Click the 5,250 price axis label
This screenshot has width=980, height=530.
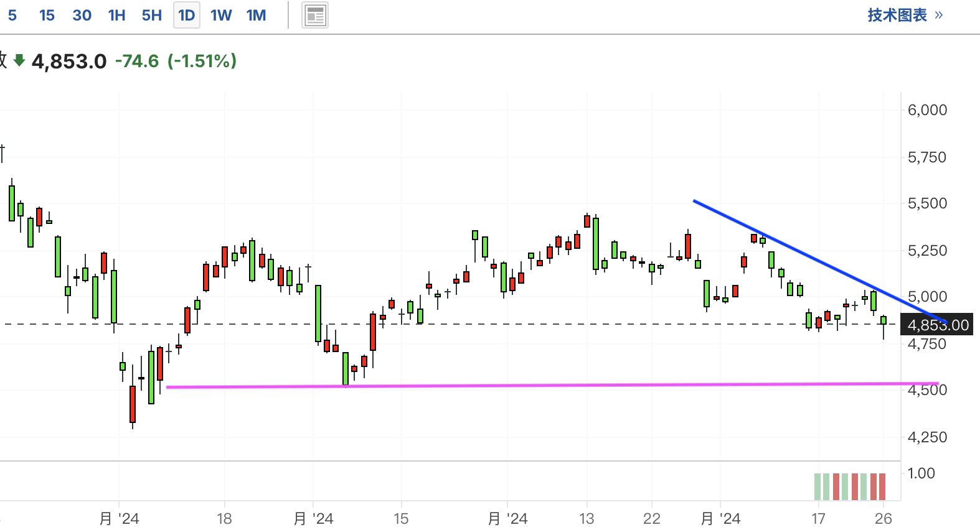tap(927, 251)
